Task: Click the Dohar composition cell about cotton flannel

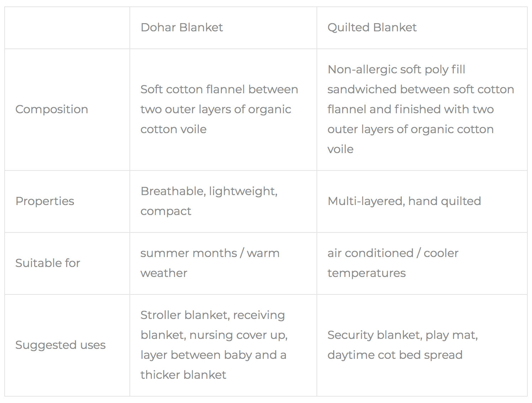Action: point(219,109)
